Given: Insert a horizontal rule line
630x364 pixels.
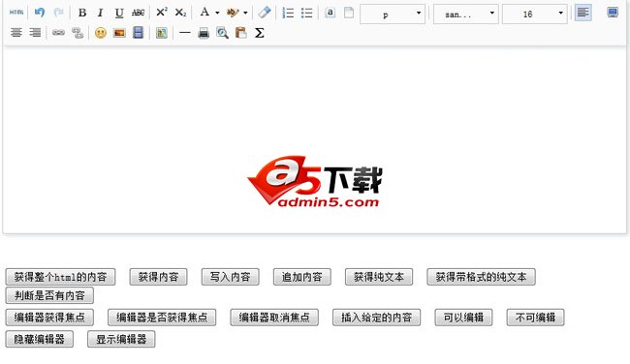Looking at the screenshot, I should (184, 33).
